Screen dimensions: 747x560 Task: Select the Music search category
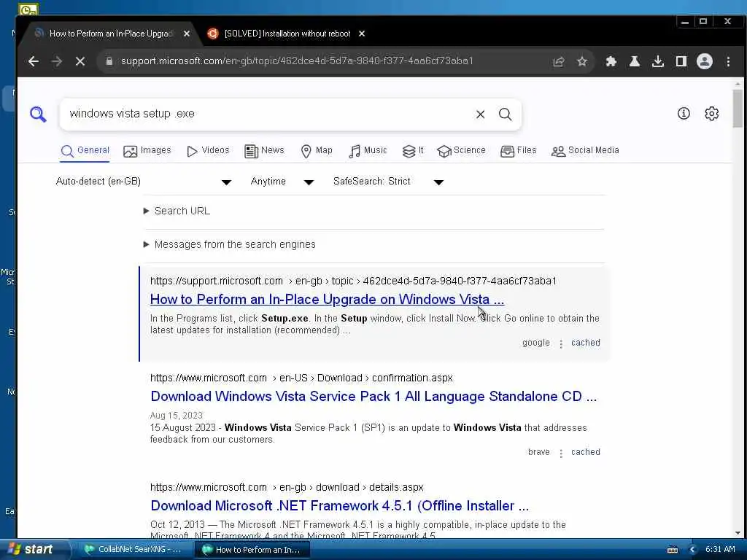pos(368,151)
